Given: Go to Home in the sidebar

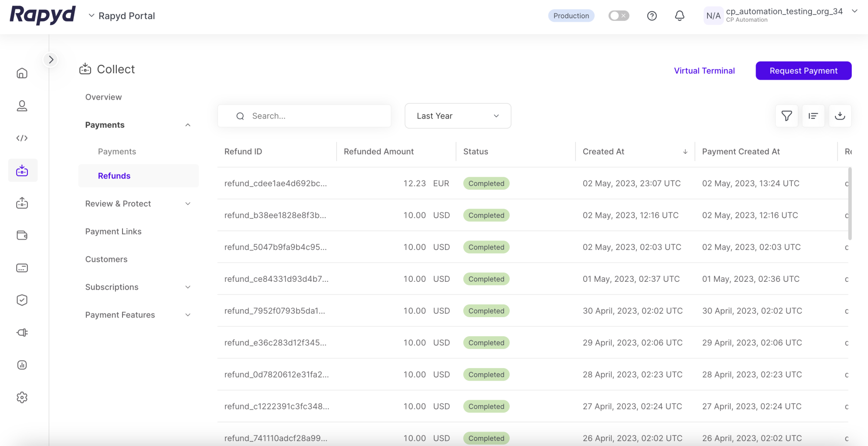Looking at the screenshot, I should pyautogui.click(x=22, y=73).
